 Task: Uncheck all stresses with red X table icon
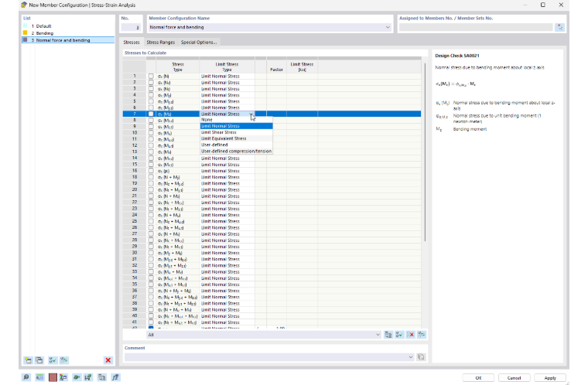411,335
